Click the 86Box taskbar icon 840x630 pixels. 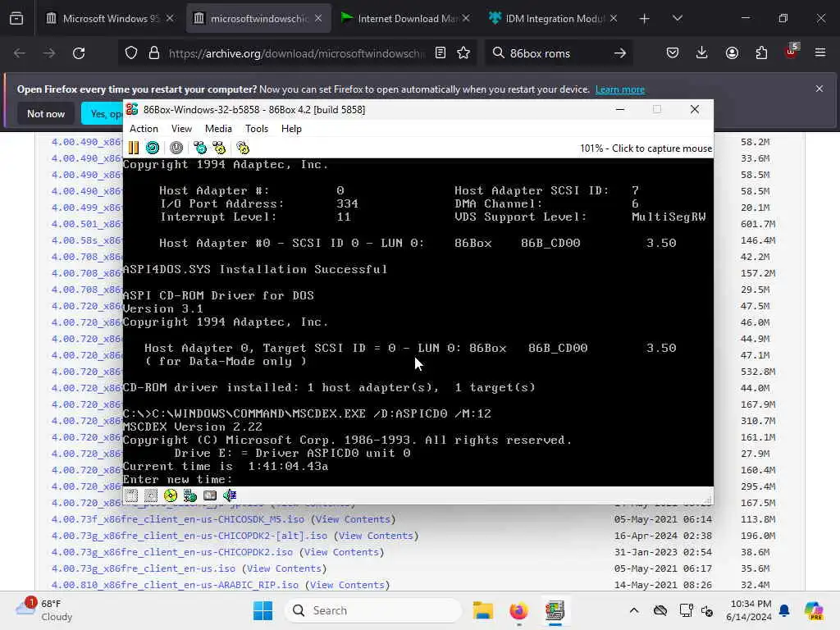555,610
